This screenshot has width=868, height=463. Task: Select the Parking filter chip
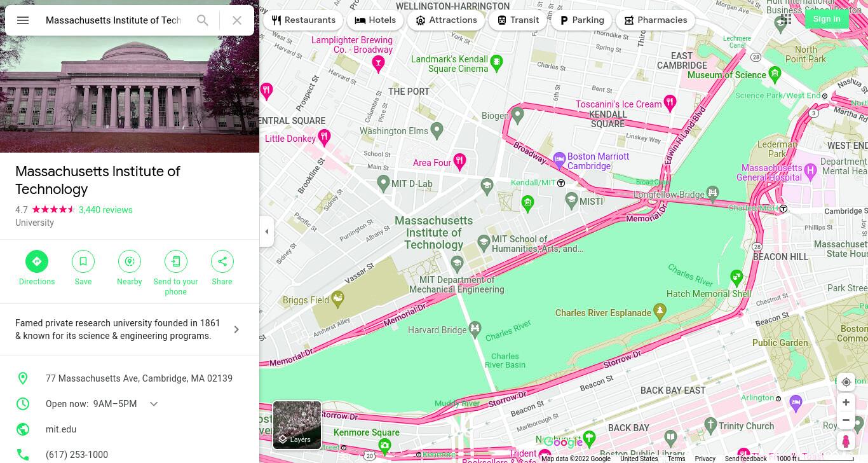581,20
